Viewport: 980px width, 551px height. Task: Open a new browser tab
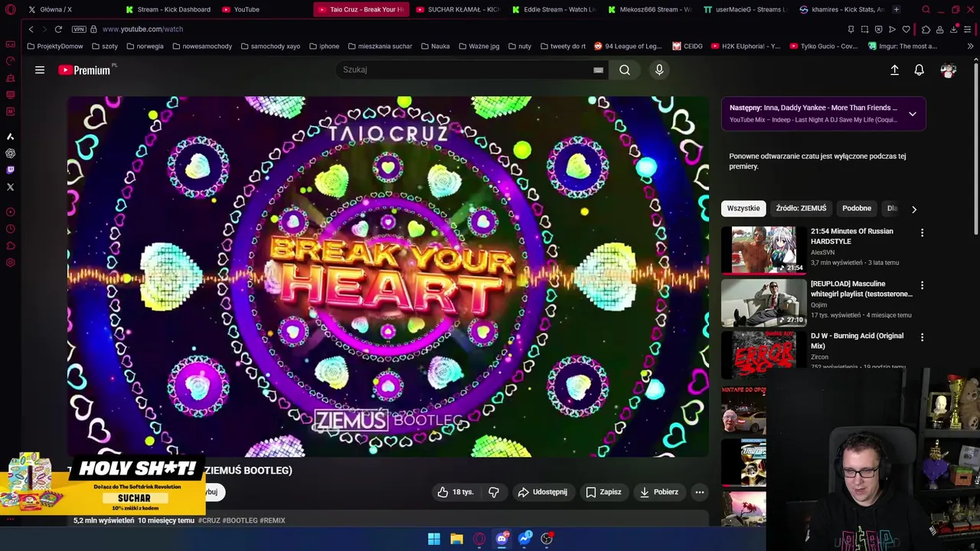(897, 9)
